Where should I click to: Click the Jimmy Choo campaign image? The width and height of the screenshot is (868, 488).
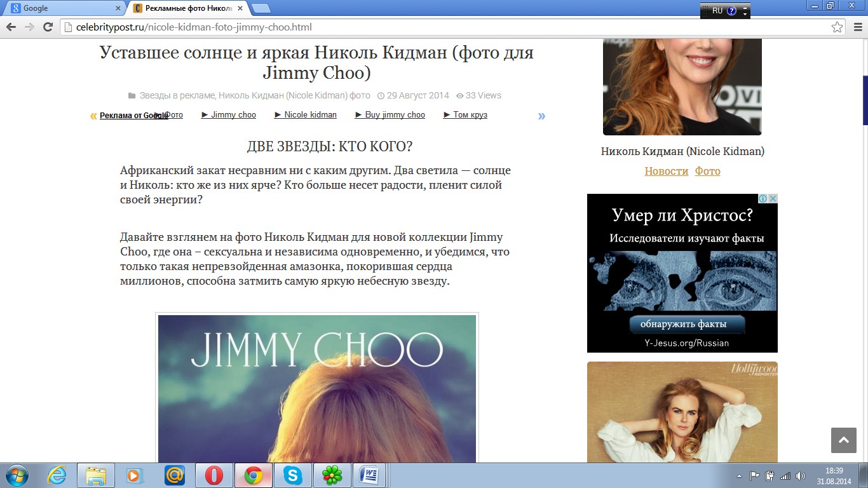tap(317, 389)
